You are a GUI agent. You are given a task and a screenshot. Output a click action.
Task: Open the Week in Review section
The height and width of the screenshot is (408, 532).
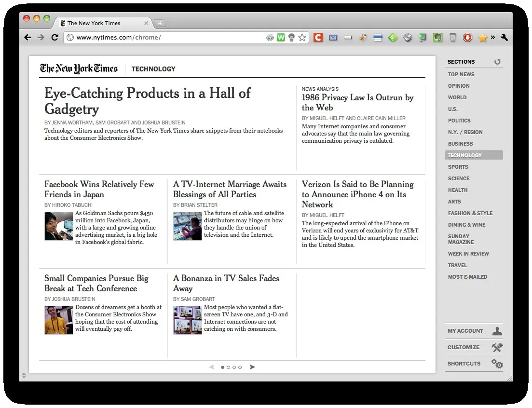coord(468,254)
